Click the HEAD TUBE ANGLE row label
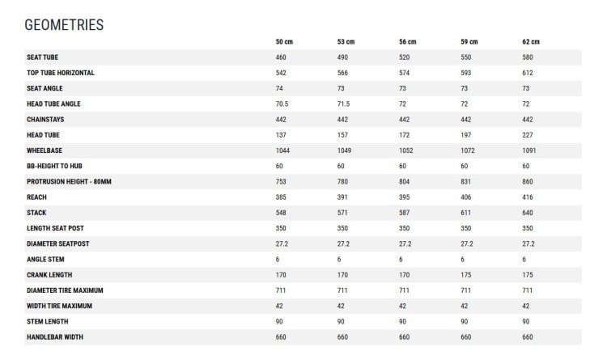This screenshot has width=607, height=364. tap(53, 104)
